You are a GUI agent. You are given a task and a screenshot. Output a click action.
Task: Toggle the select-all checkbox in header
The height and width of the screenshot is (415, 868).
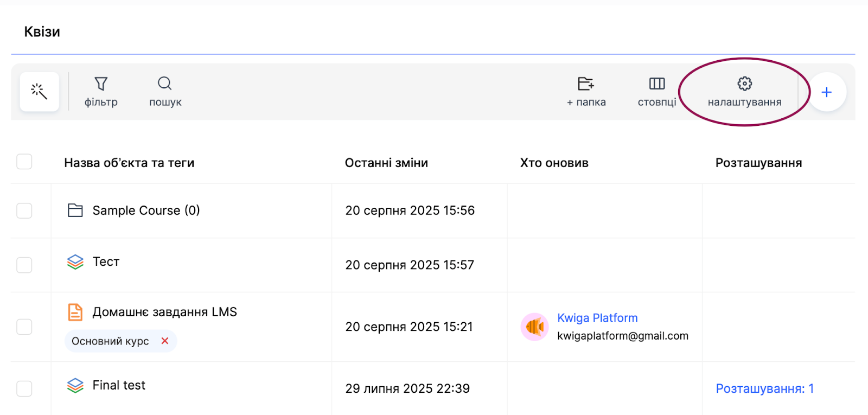pos(24,162)
